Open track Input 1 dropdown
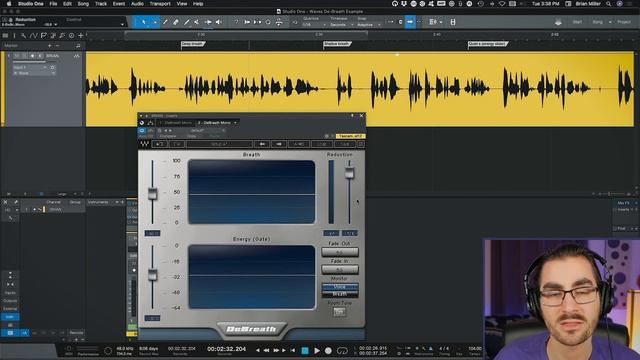This screenshot has height=360, width=640. coord(29,67)
